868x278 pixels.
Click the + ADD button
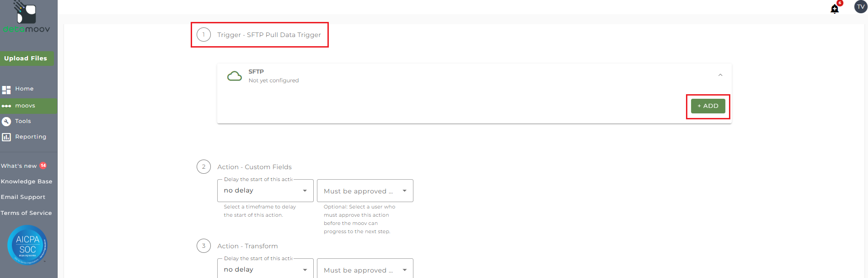pos(708,106)
